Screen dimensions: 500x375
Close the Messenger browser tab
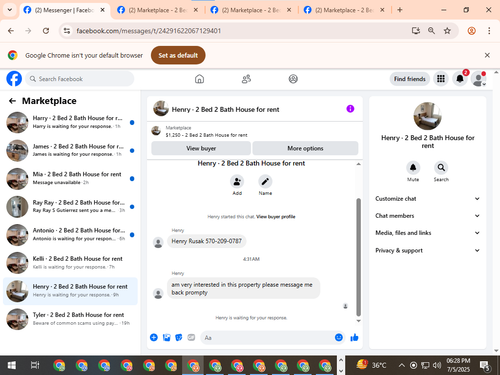[103, 10]
